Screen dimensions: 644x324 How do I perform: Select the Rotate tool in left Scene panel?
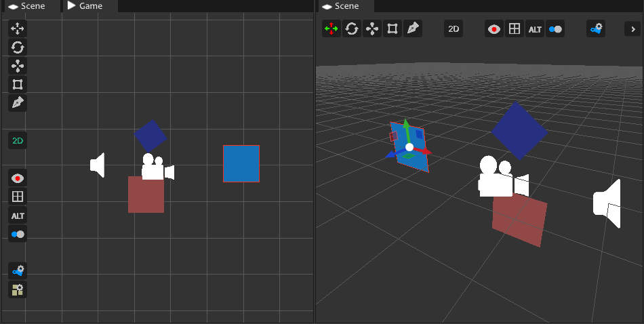(17, 47)
